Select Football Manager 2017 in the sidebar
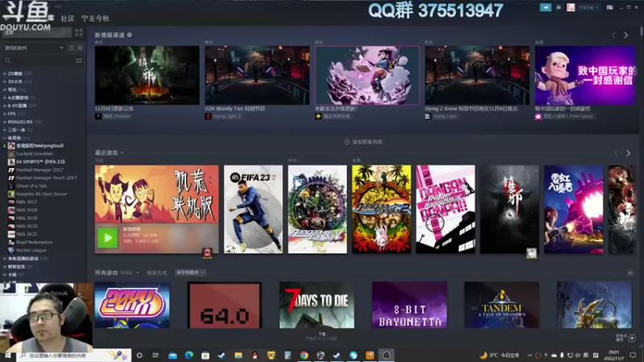This screenshot has width=644, height=362. (39, 170)
